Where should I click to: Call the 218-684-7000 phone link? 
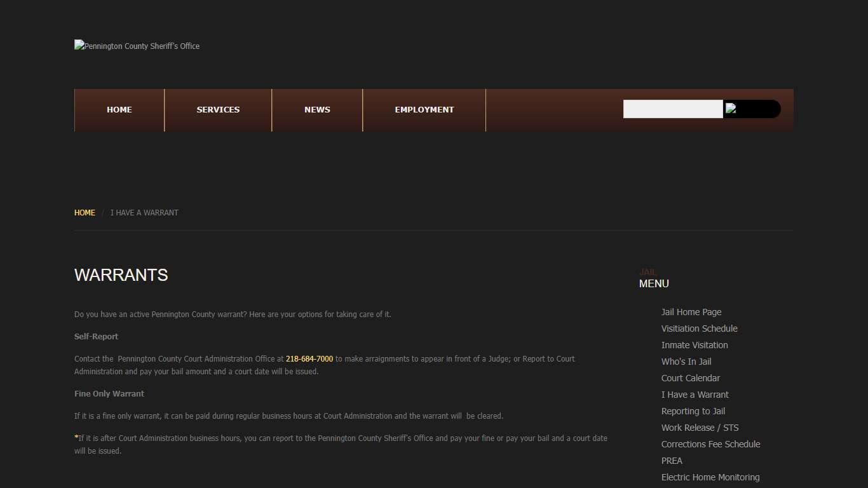tap(309, 359)
